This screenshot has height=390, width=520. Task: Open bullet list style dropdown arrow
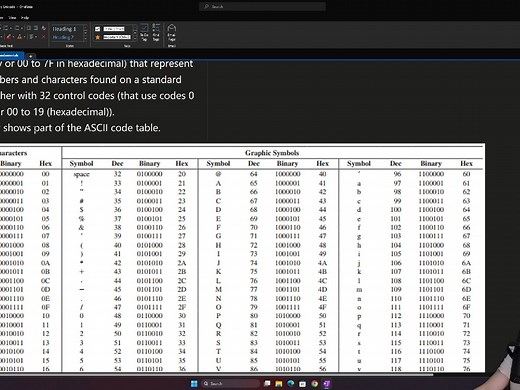point(11,28)
